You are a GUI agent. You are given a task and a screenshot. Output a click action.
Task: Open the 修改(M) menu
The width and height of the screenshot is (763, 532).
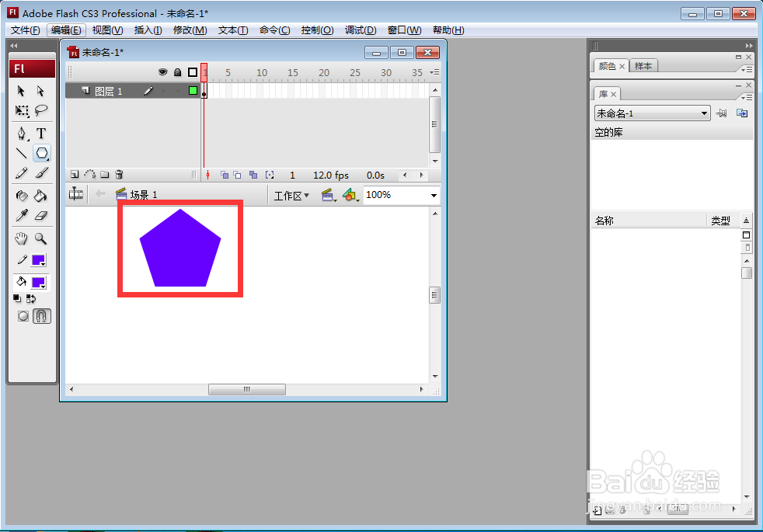[190, 30]
